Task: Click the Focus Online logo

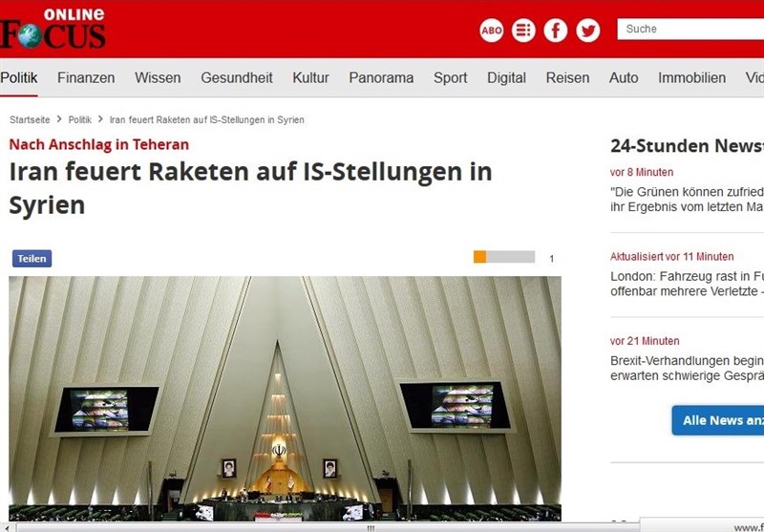Action: tap(53, 29)
